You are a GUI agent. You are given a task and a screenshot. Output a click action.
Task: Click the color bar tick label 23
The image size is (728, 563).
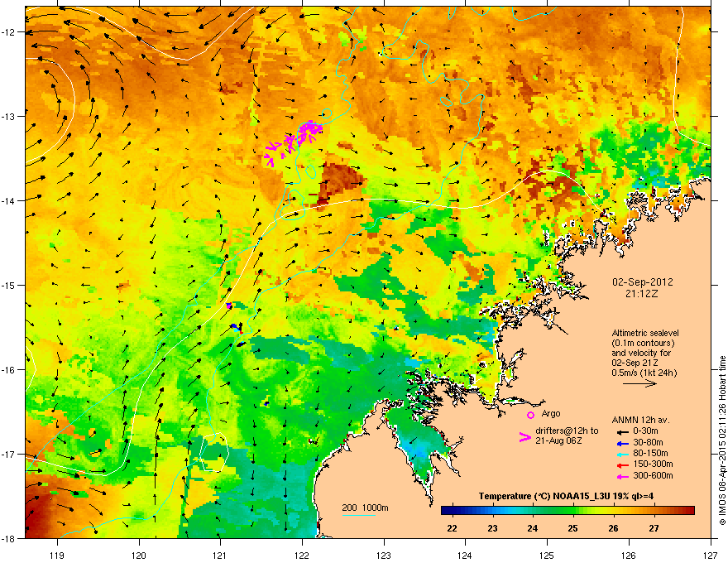coord(492,528)
